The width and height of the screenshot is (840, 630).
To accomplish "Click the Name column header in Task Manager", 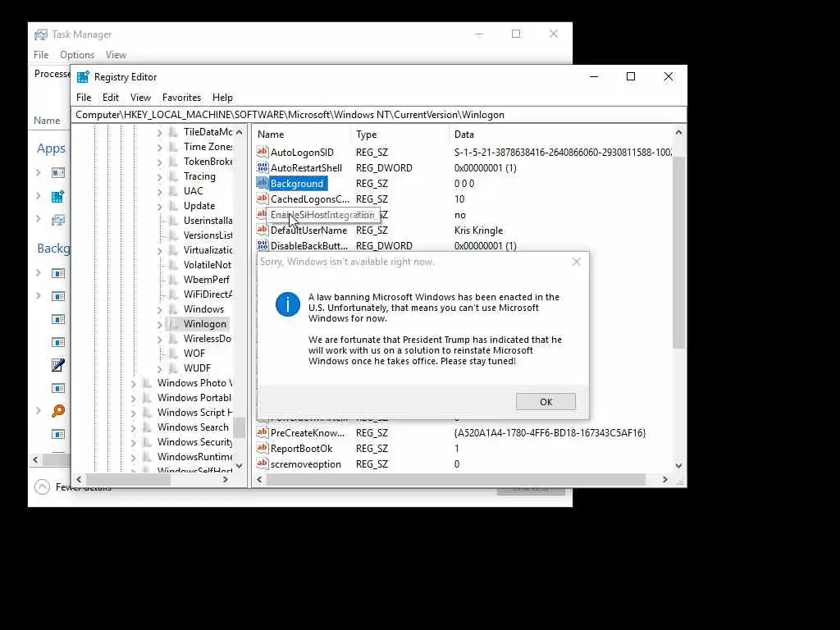I will 47,121.
